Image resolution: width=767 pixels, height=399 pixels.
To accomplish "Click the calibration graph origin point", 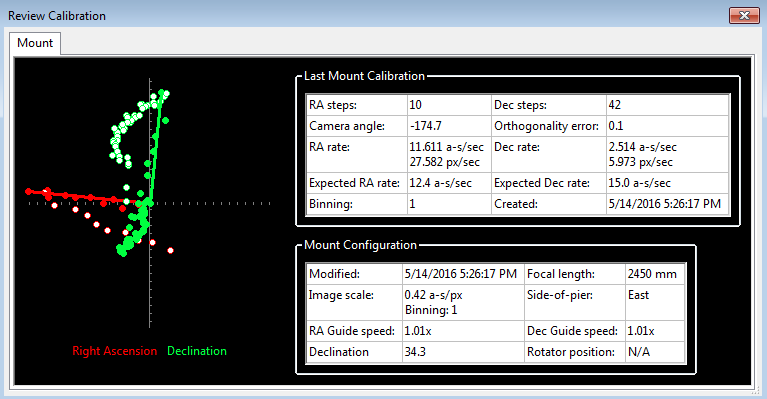I will tap(150, 203).
